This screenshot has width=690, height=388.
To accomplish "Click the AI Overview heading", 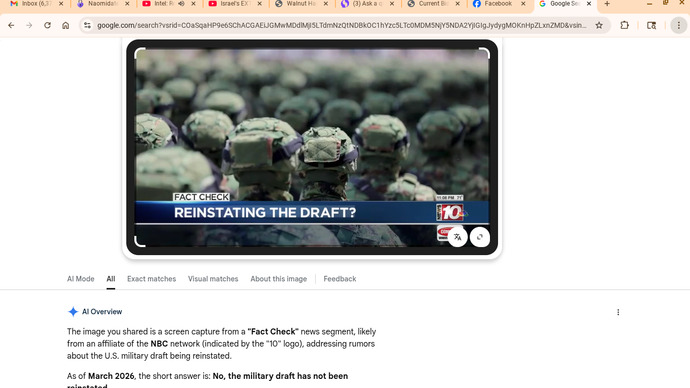I will (x=102, y=312).
